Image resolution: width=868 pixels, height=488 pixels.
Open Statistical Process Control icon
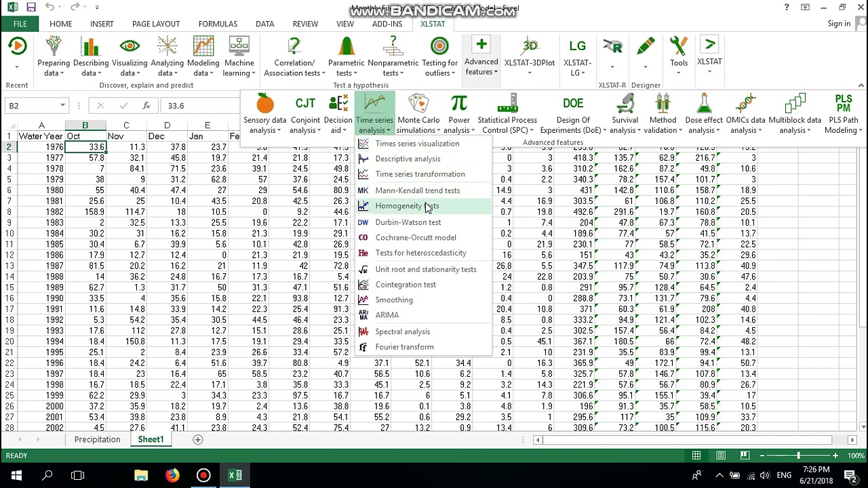point(507,104)
